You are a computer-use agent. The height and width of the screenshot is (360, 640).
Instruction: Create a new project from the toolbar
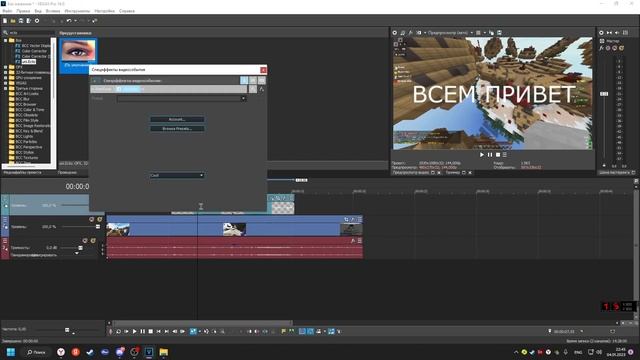(5, 20)
